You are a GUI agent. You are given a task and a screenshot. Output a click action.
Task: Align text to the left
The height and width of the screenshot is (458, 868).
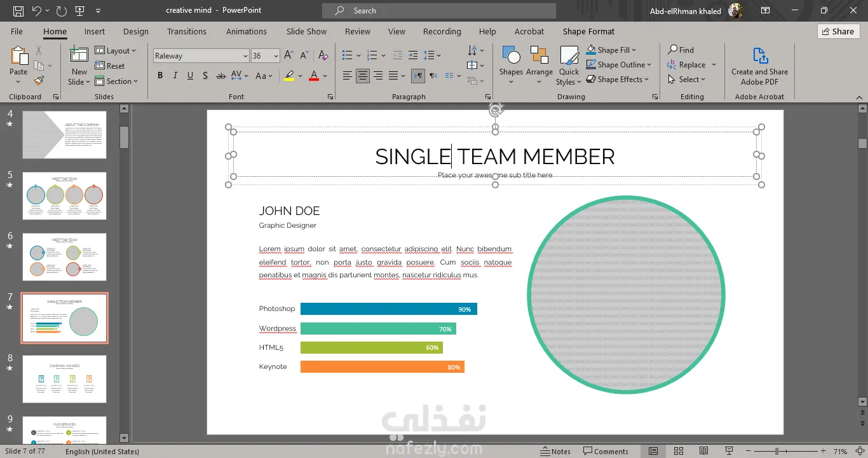(347, 76)
